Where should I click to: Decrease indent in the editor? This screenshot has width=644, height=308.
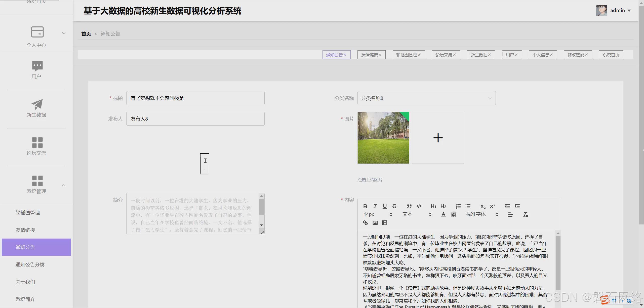(x=507, y=206)
